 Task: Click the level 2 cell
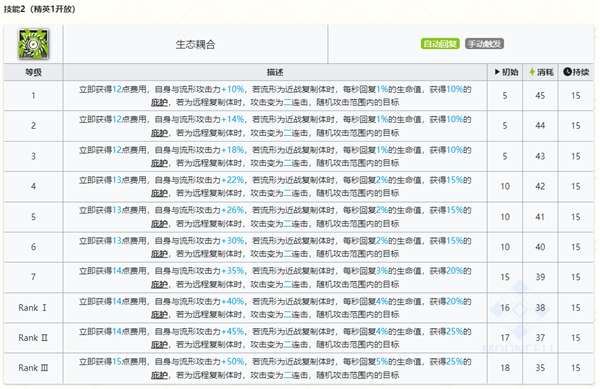pos(33,126)
